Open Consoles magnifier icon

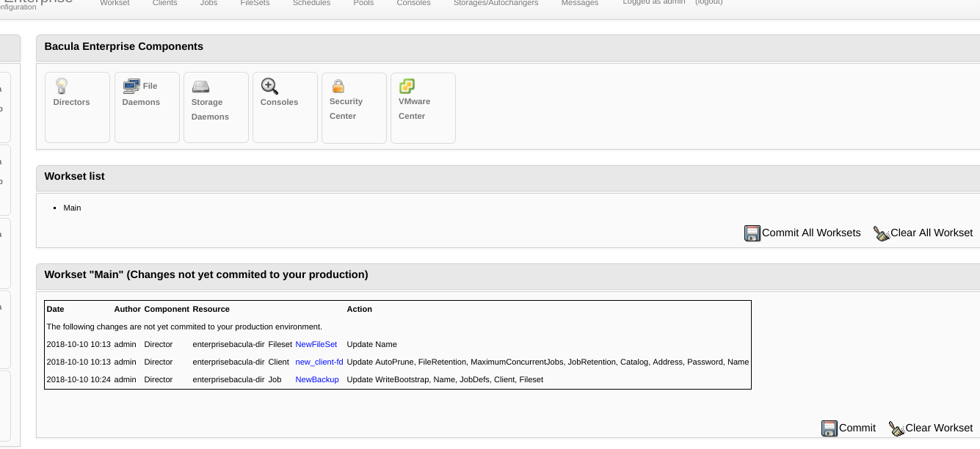pos(269,86)
